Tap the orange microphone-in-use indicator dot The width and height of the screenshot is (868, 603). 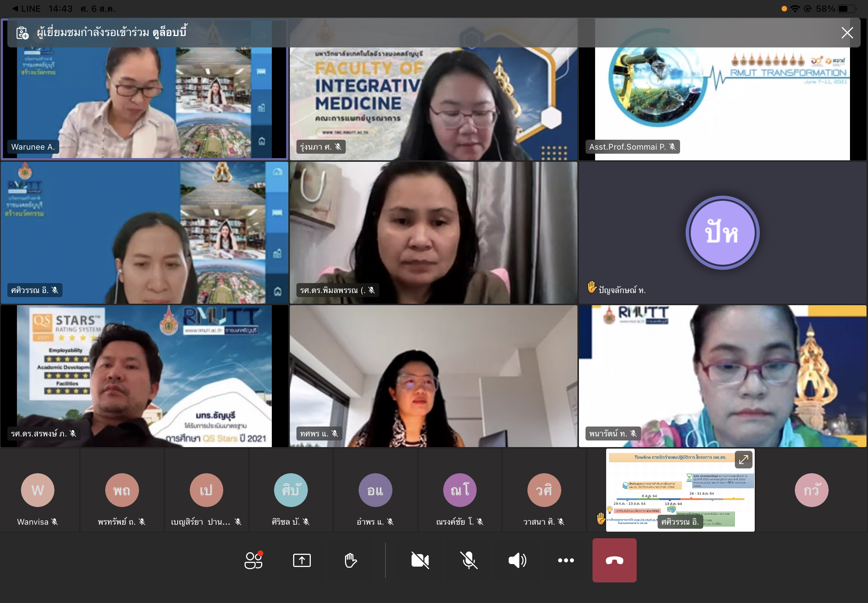[x=784, y=9]
